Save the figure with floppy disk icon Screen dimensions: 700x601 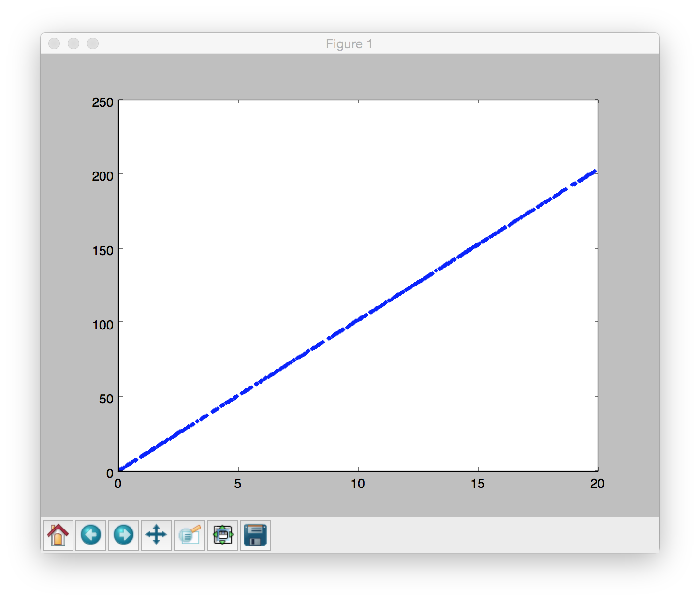coord(255,535)
